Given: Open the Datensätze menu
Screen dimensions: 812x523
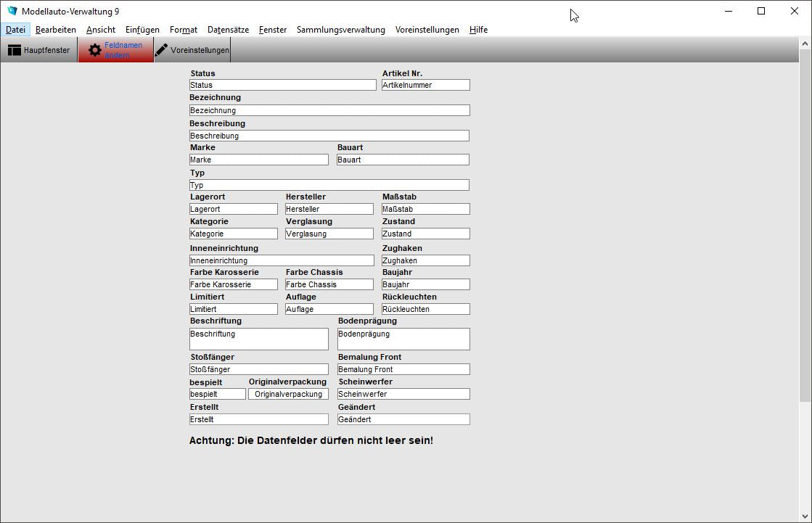Looking at the screenshot, I should 228,30.
